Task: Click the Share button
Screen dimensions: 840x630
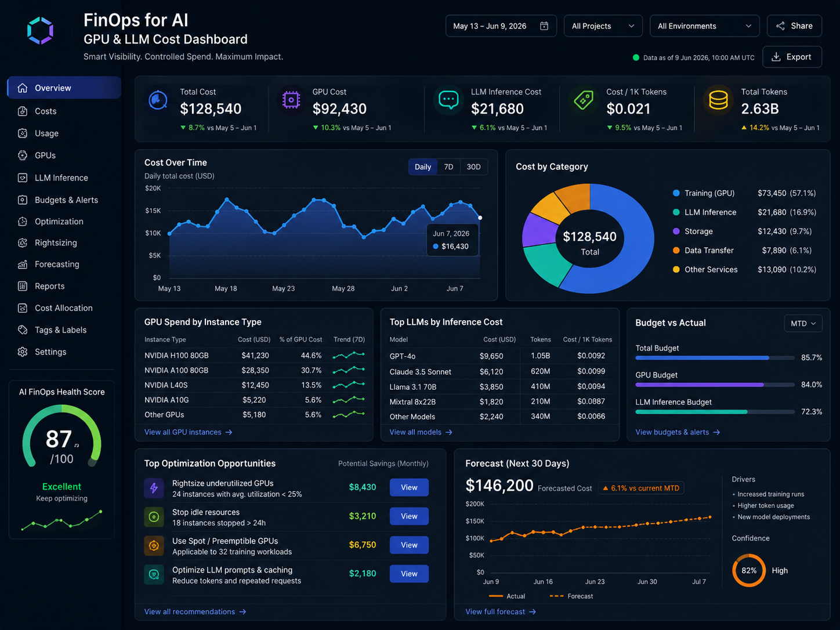Action: [x=794, y=26]
